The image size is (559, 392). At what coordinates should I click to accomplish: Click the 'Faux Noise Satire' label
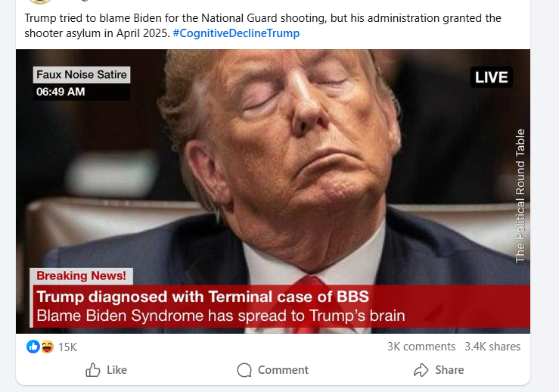point(82,75)
